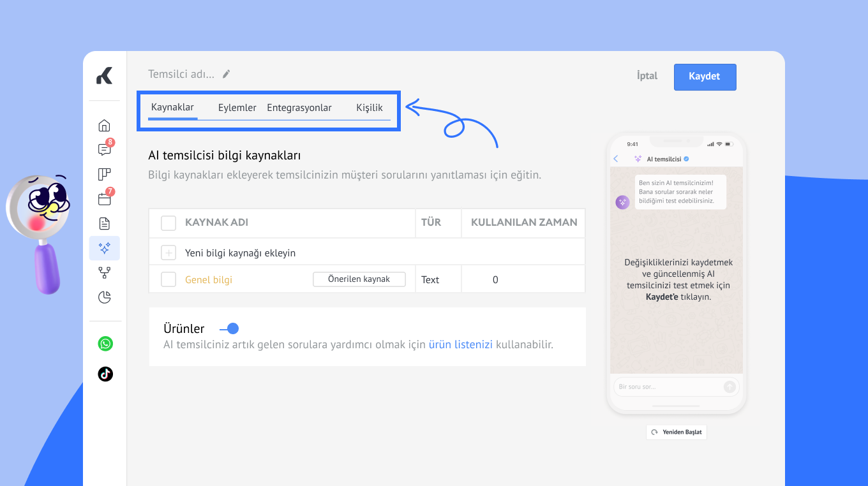Open the workflow tree icon in sidebar
The image size is (868, 486).
coord(105,273)
